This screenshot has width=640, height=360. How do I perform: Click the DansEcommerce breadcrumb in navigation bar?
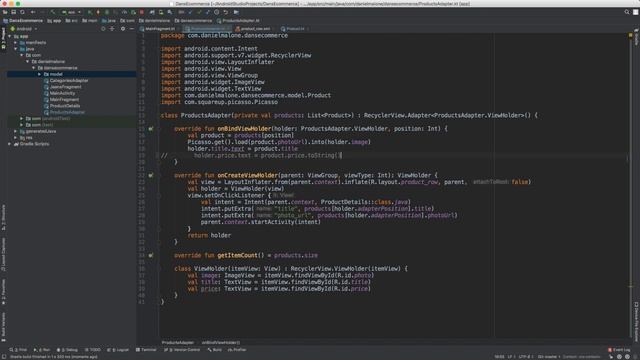(x=23, y=21)
